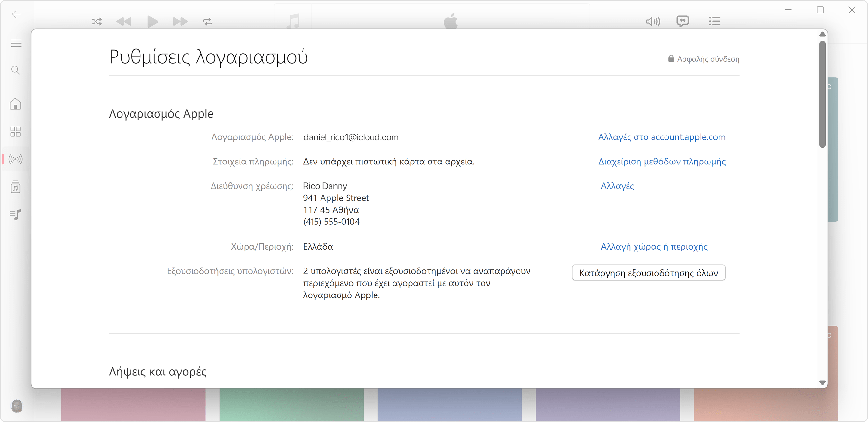Click the Ασφαλής σύνδεση text
Screen dimensions: 868x422
pos(708,59)
